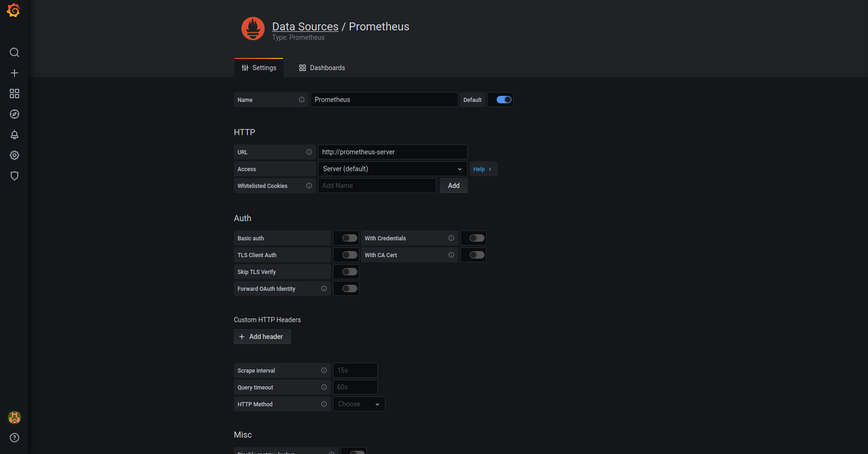
Task: Toggle the Default data source switch
Action: (504, 100)
